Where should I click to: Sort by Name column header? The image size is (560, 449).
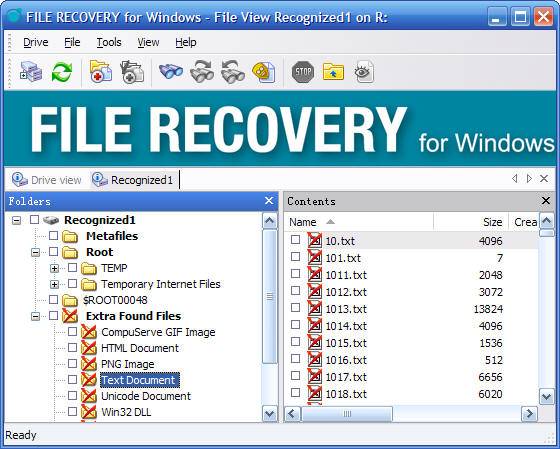tap(359, 222)
